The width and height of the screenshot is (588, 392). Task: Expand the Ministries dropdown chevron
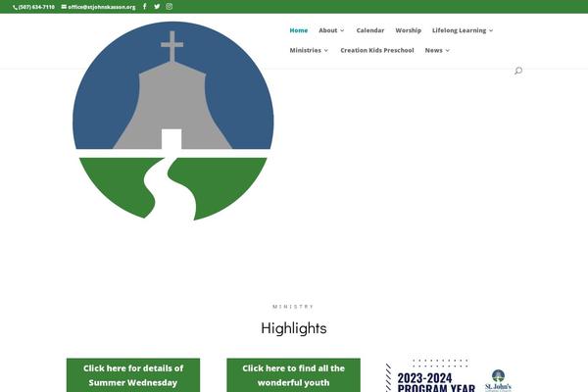(326, 51)
